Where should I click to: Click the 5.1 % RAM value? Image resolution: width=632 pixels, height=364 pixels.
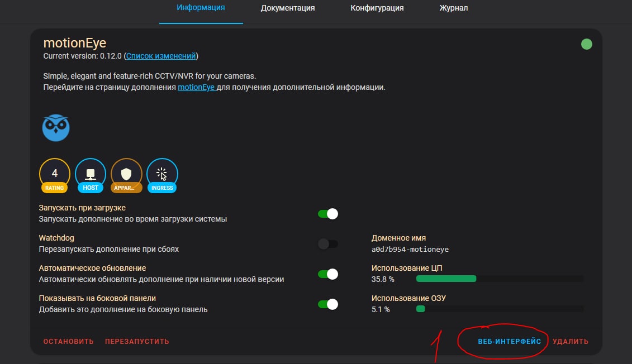(381, 309)
